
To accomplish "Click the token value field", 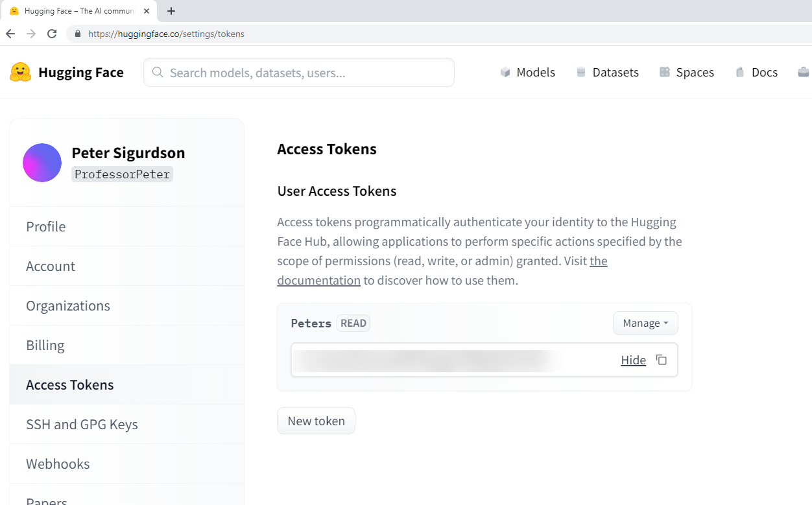I will pyautogui.click(x=484, y=360).
